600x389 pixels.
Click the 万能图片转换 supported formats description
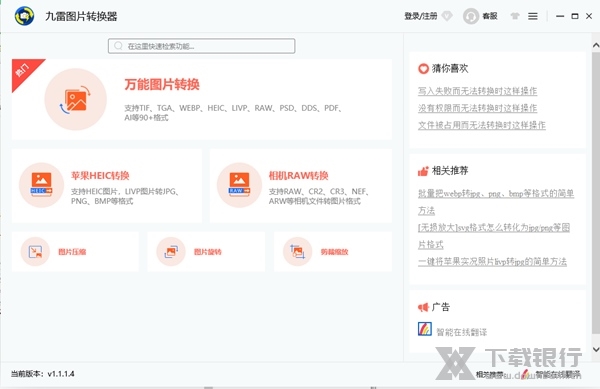click(x=233, y=113)
